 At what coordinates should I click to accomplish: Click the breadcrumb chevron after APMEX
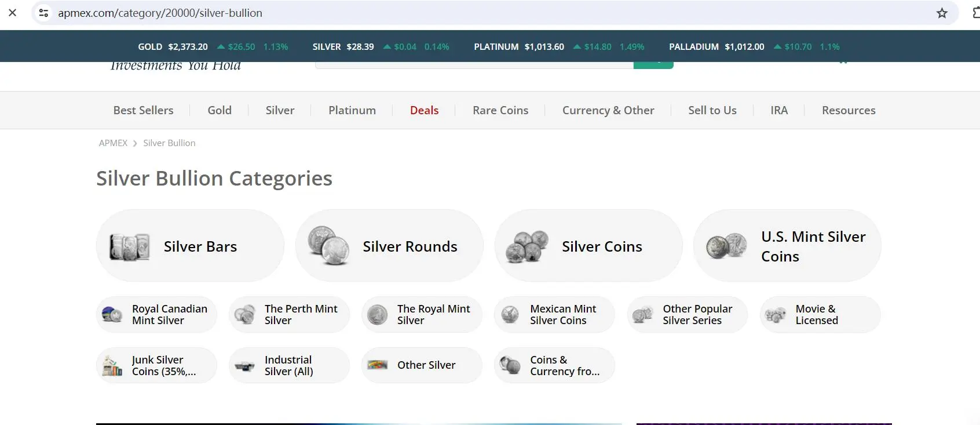pyautogui.click(x=135, y=143)
